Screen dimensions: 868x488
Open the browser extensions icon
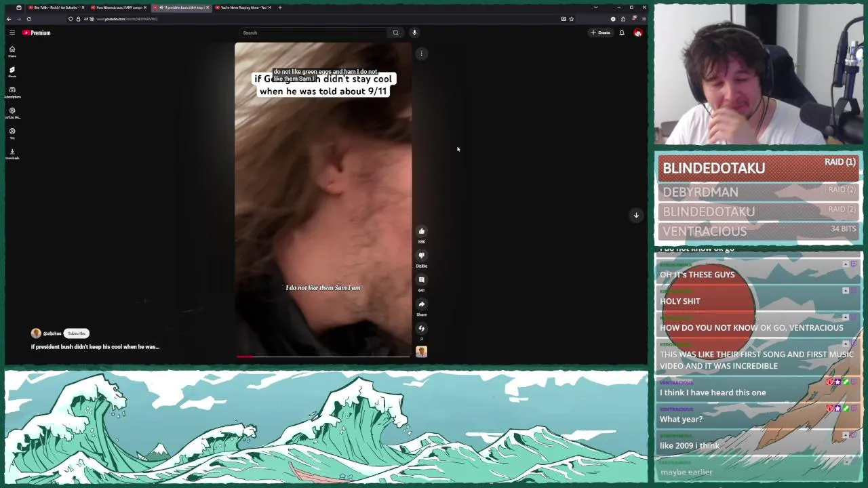tap(623, 19)
